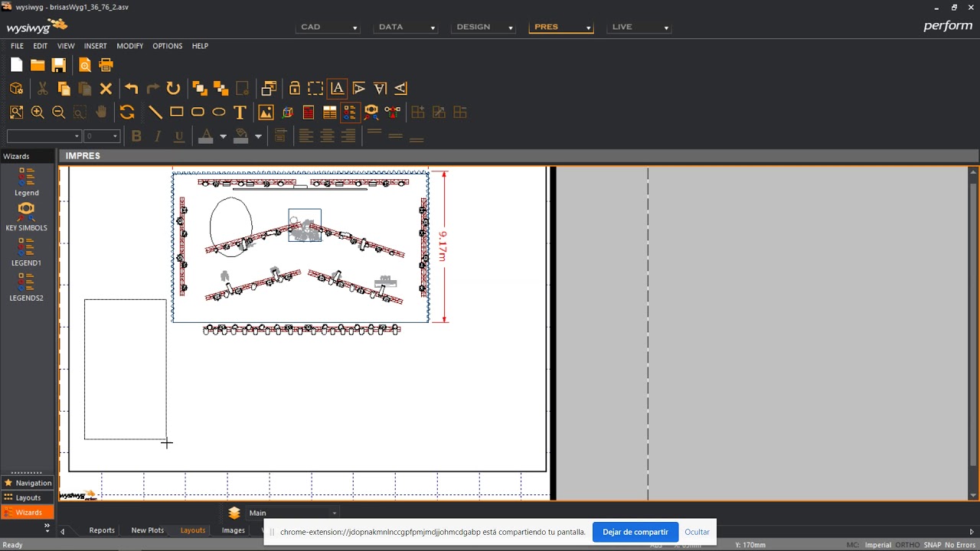The height and width of the screenshot is (551, 980).
Task: Toggle ORTHO mode in status bar
Action: point(907,545)
